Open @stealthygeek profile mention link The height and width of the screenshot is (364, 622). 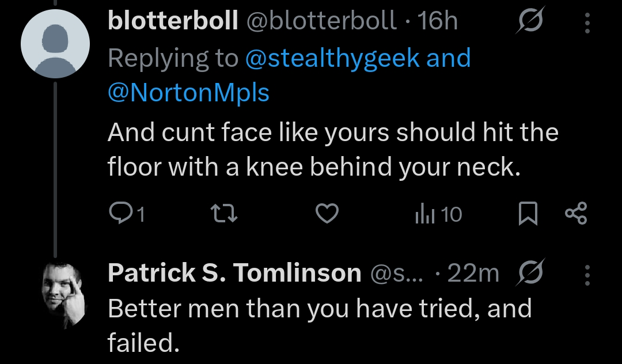pyautogui.click(x=332, y=58)
